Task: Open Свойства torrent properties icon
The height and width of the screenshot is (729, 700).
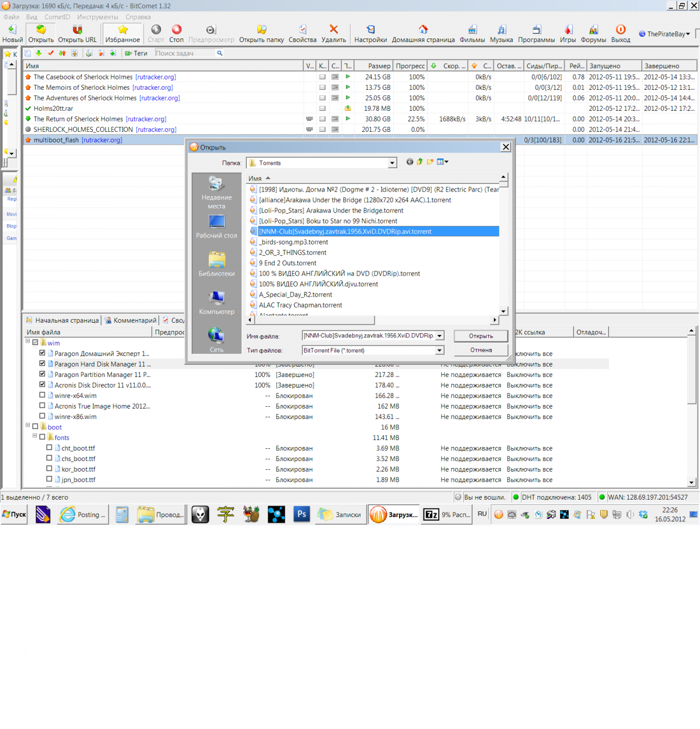Action: (302, 29)
